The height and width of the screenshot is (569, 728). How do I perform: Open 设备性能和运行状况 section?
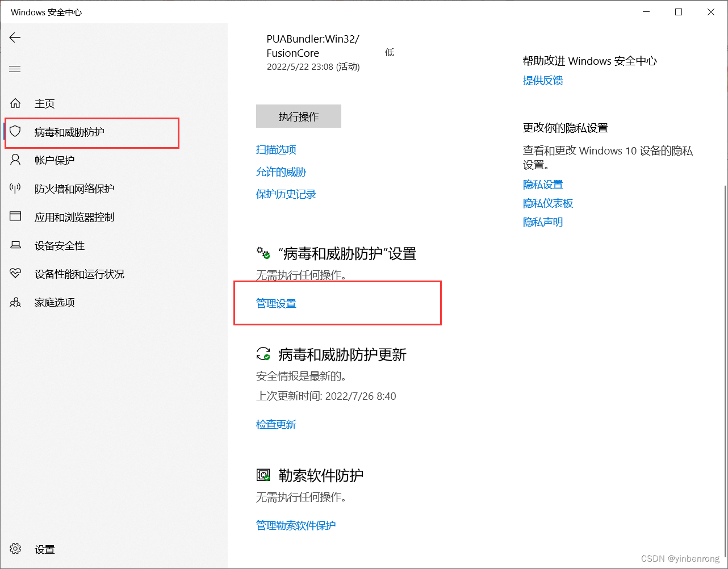[x=80, y=274]
